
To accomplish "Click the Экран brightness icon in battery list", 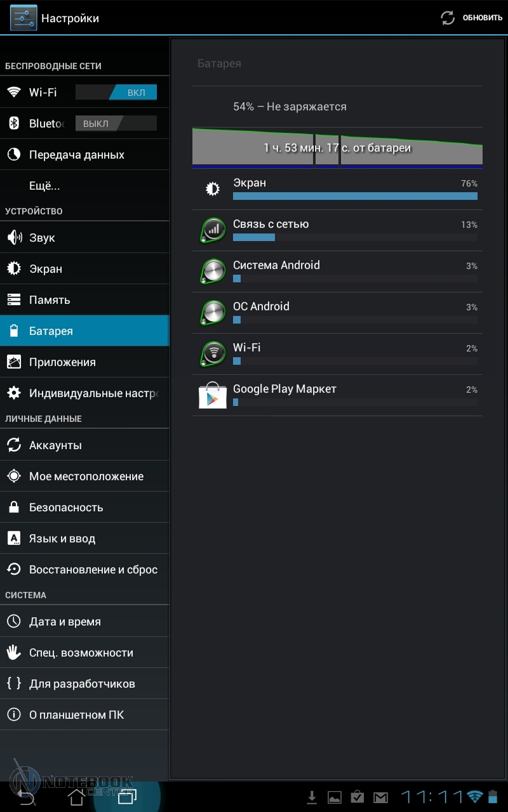I will 213,189.
